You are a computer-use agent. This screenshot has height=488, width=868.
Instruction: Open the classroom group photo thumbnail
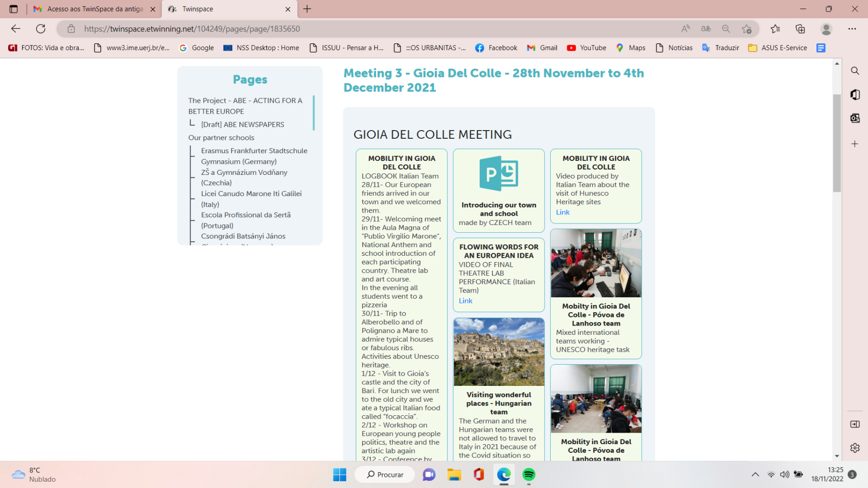click(596, 398)
